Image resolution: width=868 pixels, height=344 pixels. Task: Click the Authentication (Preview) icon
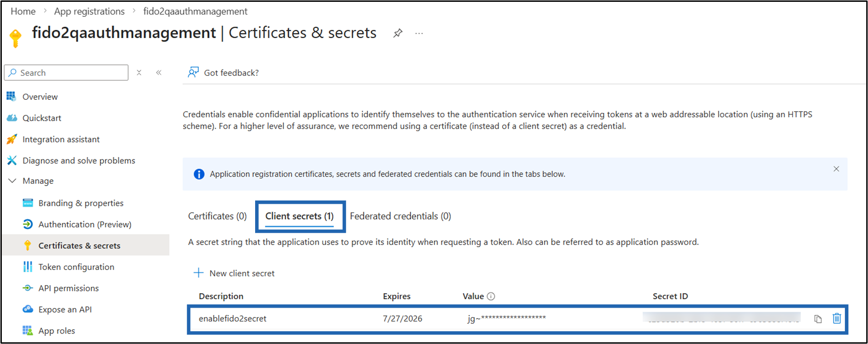(28, 224)
